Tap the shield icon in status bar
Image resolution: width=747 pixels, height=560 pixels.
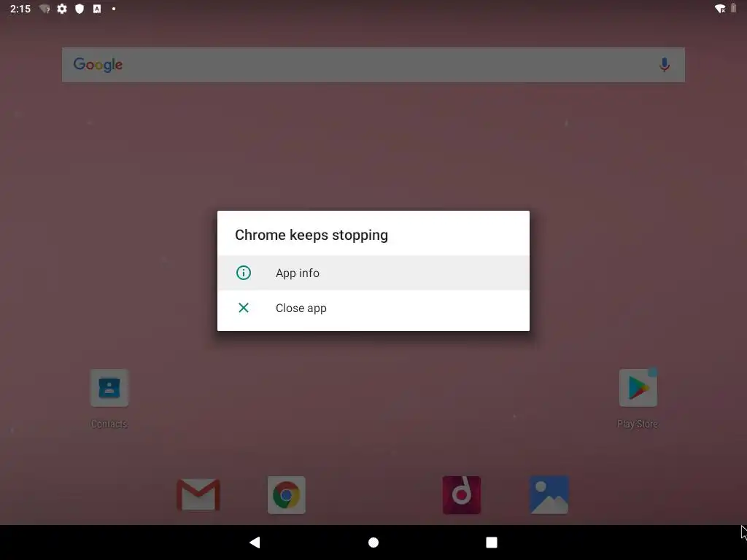point(80,9)
